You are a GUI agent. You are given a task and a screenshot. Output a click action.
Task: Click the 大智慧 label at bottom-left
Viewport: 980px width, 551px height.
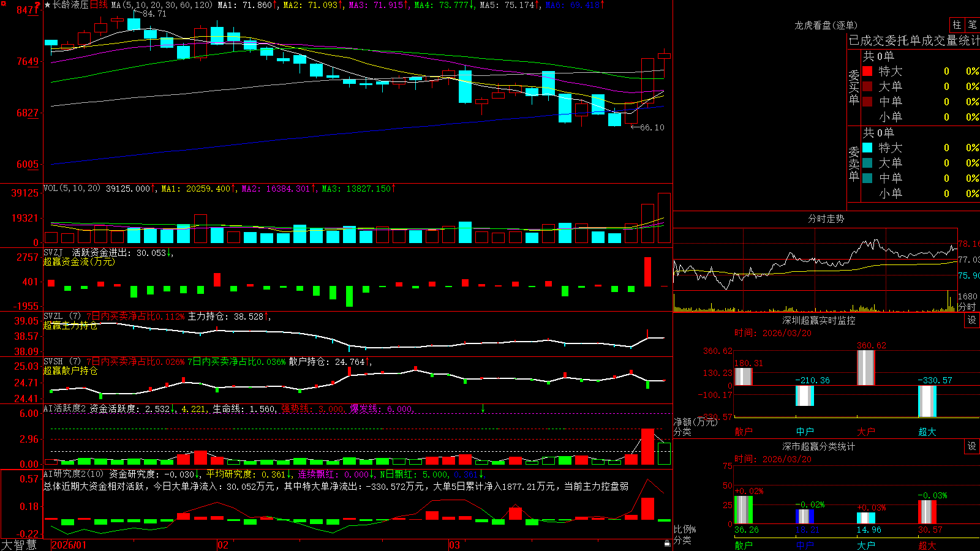click(x=19, y=545)
